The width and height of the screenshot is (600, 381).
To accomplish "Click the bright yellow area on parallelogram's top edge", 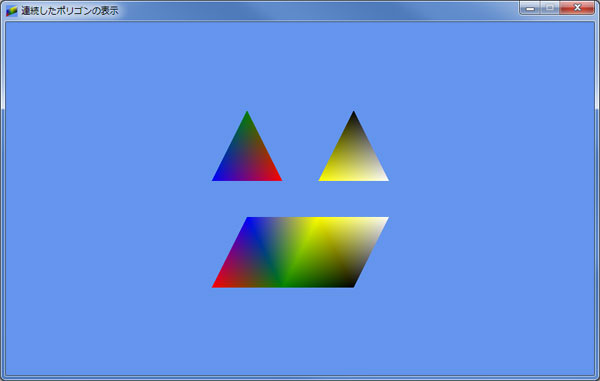I will [318, 221].
